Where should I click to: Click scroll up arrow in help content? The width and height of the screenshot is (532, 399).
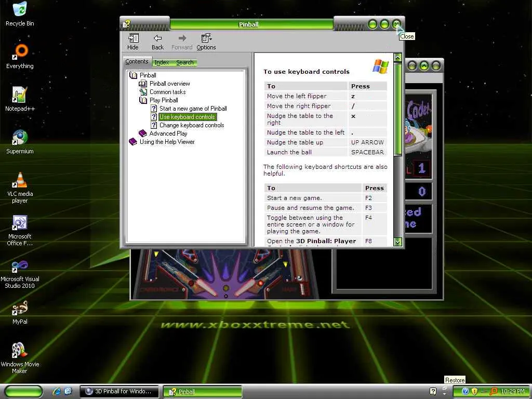click(397, 57)
